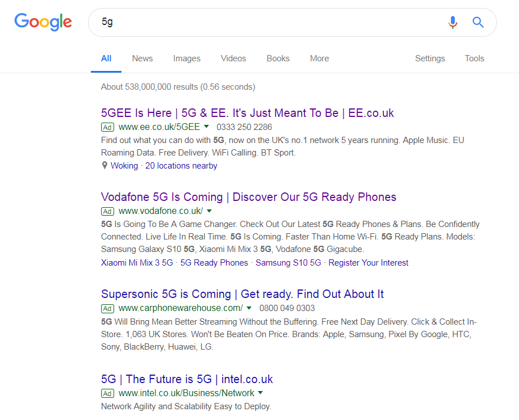
Task: Open the Samsung S10 5G sitelink
Action: coord(288,263)
